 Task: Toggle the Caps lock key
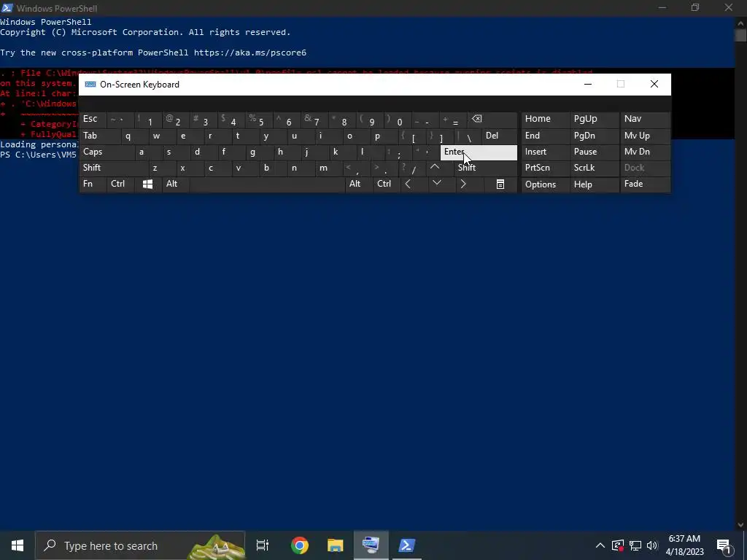tap(107, 152)
